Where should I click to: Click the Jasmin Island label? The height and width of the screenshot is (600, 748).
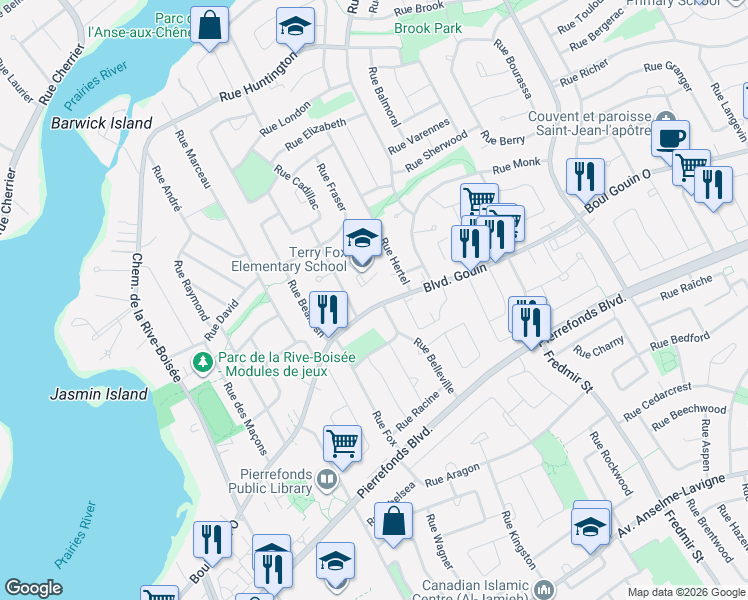[x=99, y=394]
